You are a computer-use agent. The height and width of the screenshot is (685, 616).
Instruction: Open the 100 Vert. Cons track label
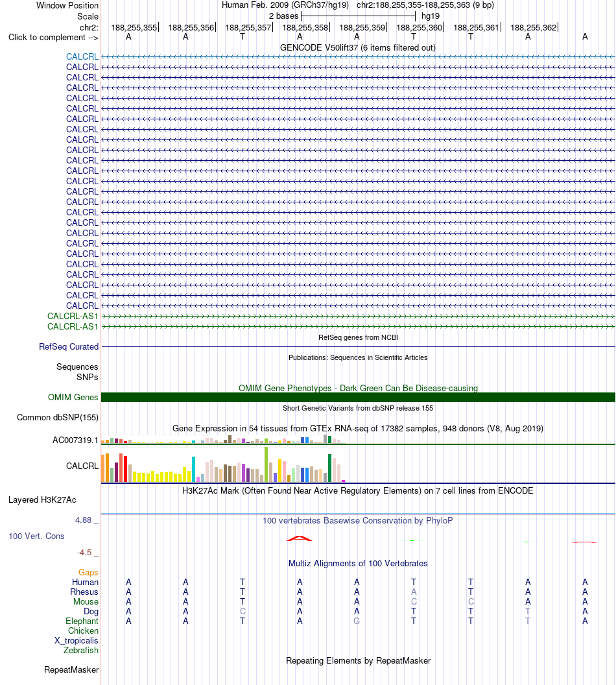pyautogui.click(x=37, y=536)
